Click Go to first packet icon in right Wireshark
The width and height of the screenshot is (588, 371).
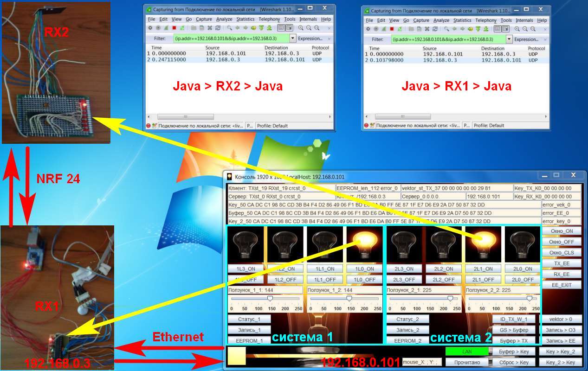pos(478,29)
